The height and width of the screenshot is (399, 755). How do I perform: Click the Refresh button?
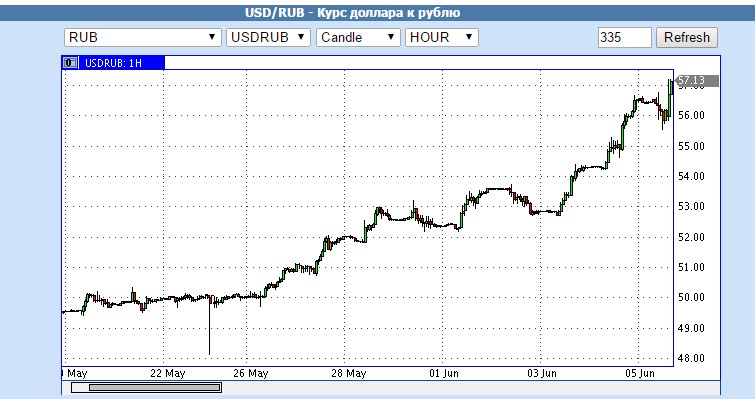pyautogui.click(x=687, y=37)
